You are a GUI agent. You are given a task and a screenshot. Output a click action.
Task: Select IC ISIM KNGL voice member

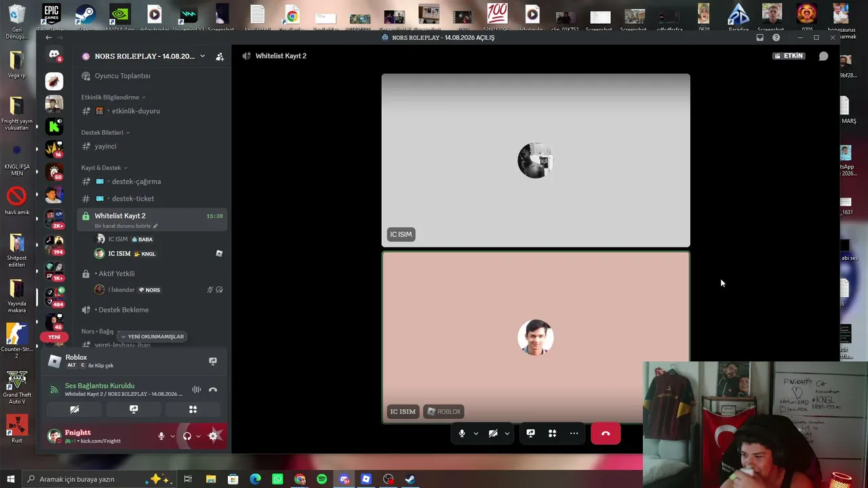coord(159,253)
